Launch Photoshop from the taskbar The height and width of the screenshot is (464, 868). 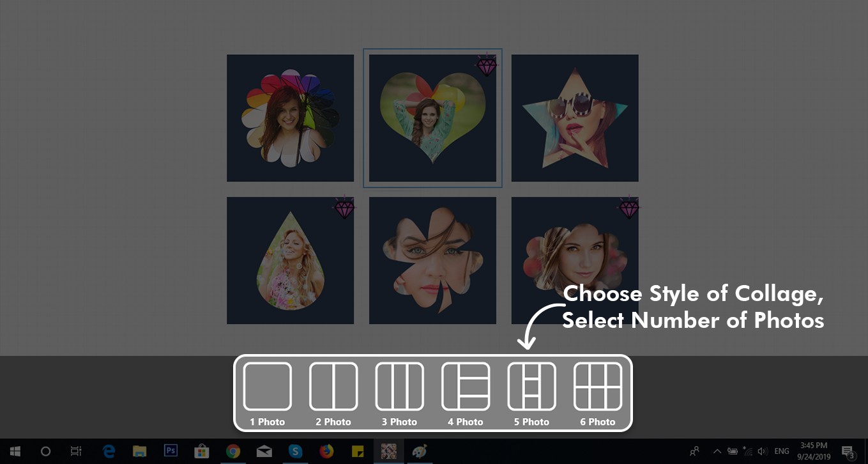[x=171, y=451]
